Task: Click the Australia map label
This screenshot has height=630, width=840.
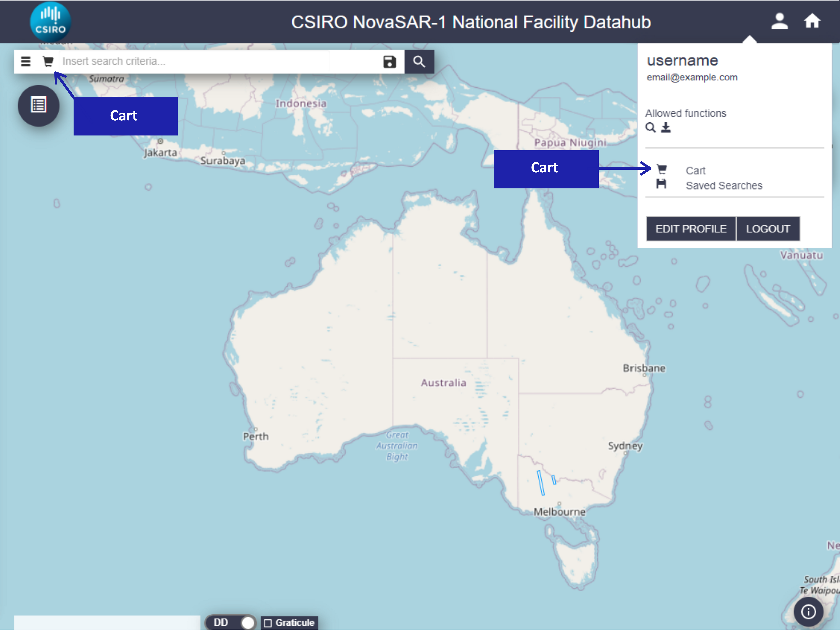Action: (443, 383)
